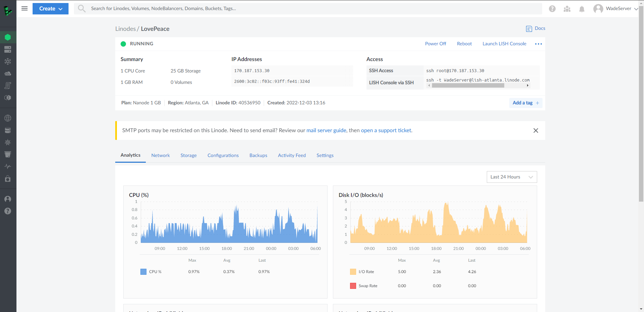Open Databases icon in sidebar
Screen dimensions: 644x312
(x=8, y=130)
